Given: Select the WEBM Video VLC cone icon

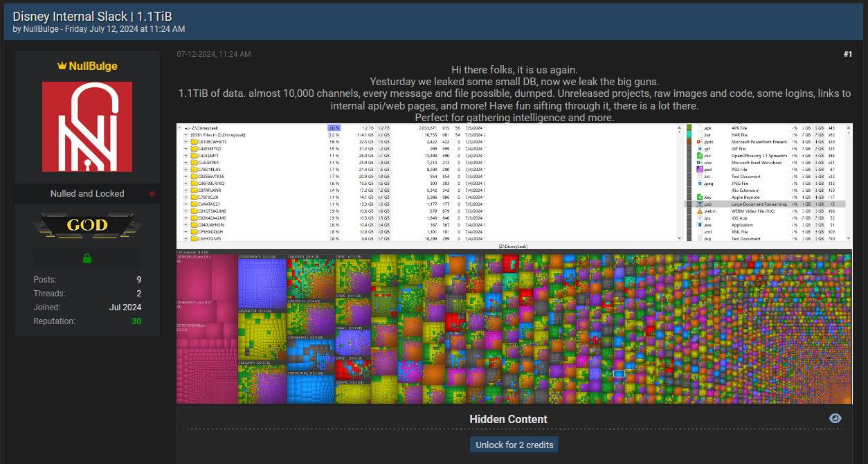Looking at the screenshot, I should [699, 211].
